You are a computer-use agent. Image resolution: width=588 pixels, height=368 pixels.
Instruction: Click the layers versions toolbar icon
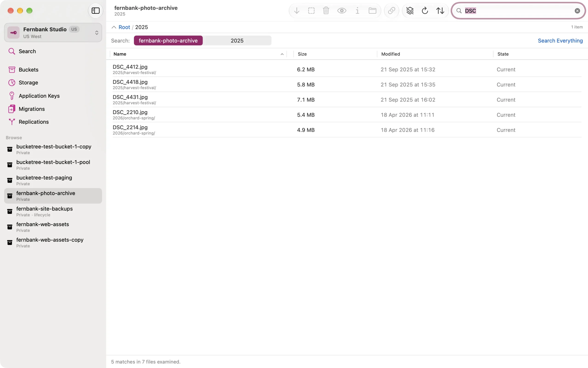[410, 11]
